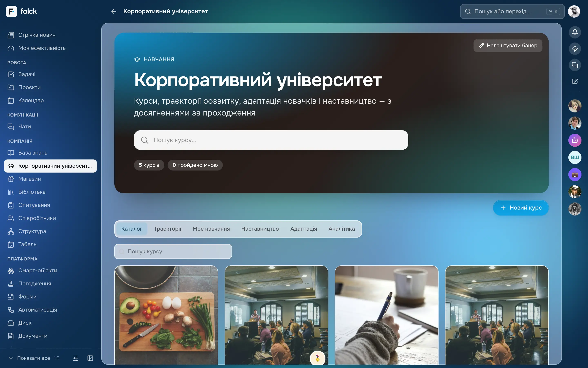The width and height of the screenshot is (588, 368).
Task: Click the 0 пройдено мною chip
Action: [x=195, y=165]
